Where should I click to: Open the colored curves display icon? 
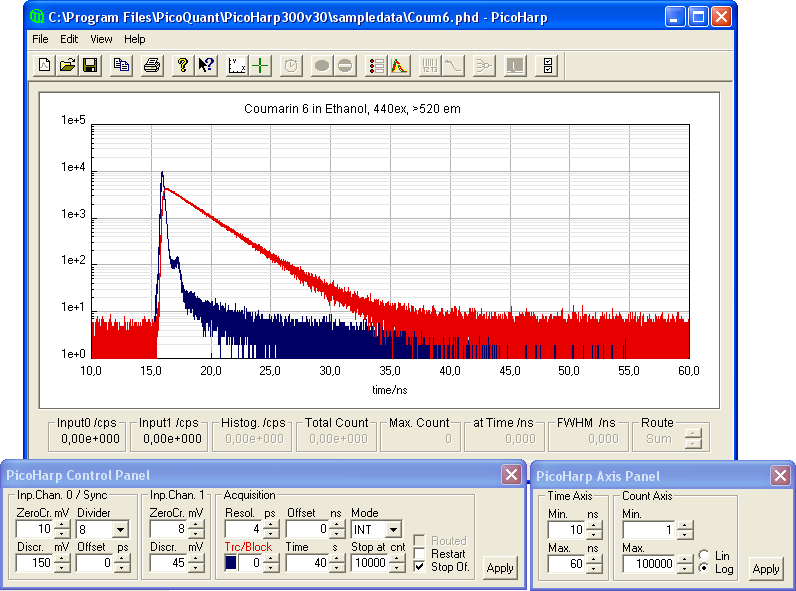pyautogui.click(x=399, y=65)
